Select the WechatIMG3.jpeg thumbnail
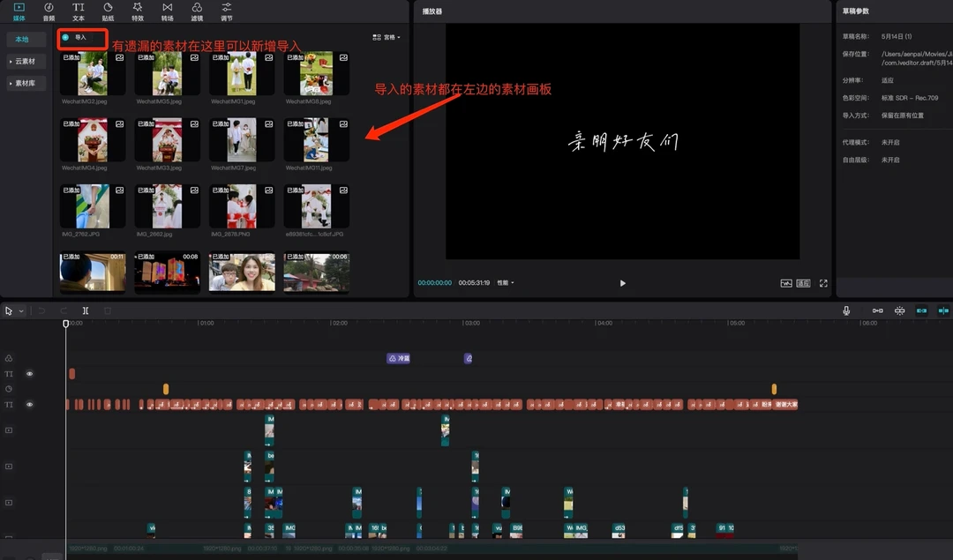 tap(167, 139)
